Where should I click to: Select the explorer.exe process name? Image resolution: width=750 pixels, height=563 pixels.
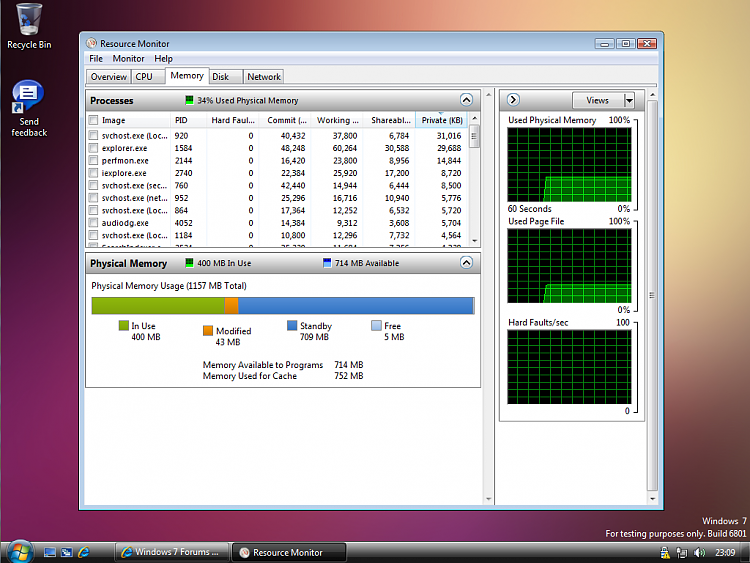(x=124, y=148)
